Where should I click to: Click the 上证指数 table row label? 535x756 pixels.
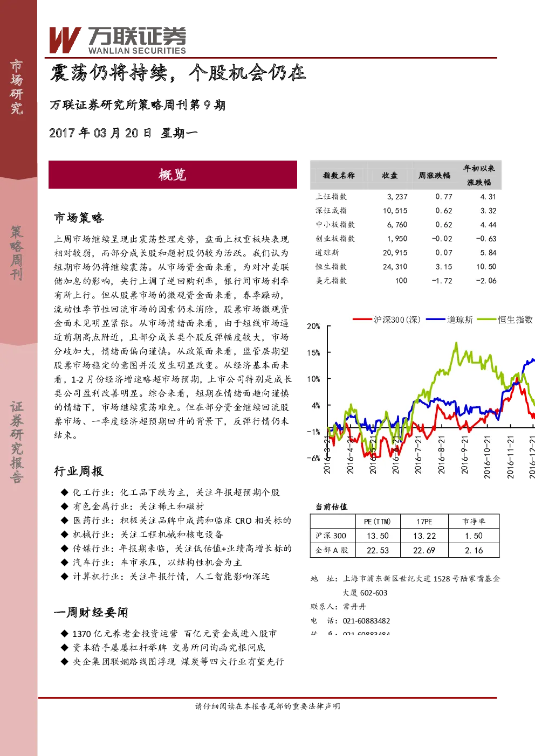coord(331,197)
